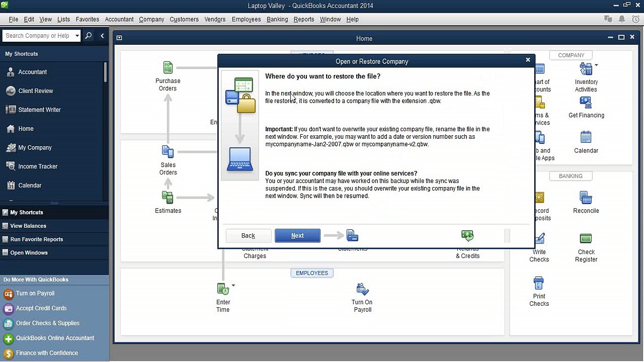This screenshot has width=644, height=362.
Task: Open Calendar in Company section
Action: pos(586,137)
